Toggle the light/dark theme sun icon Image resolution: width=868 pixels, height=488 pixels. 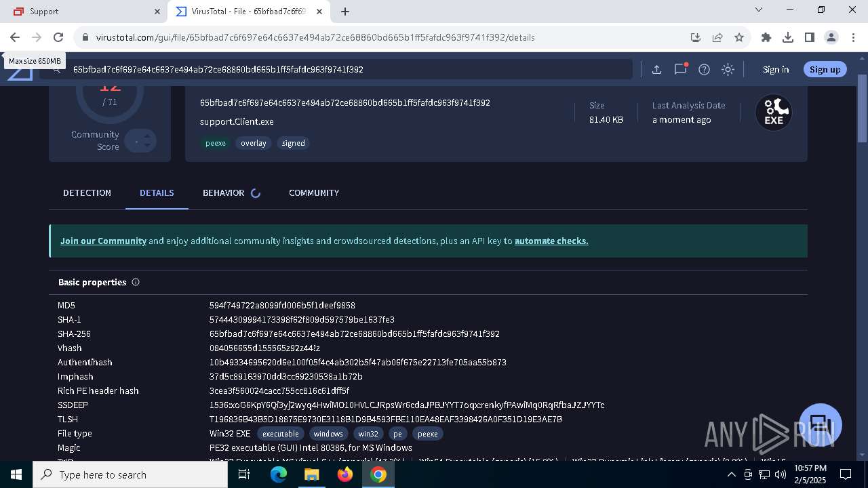(728, 69)
